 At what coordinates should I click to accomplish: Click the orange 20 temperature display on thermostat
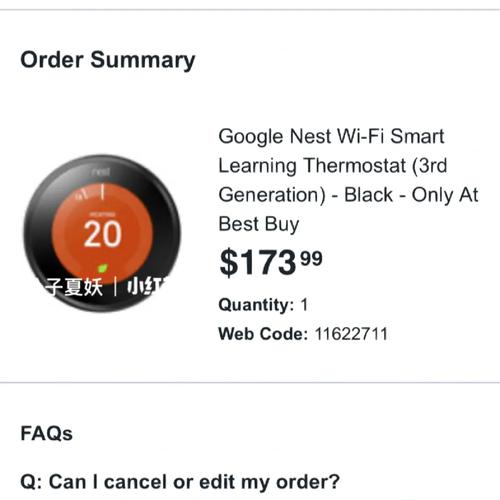(103, 235)
